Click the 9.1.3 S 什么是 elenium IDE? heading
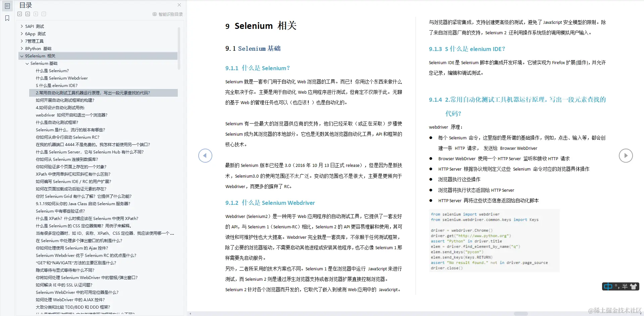 pyautogui.click(x=467, y=49)
